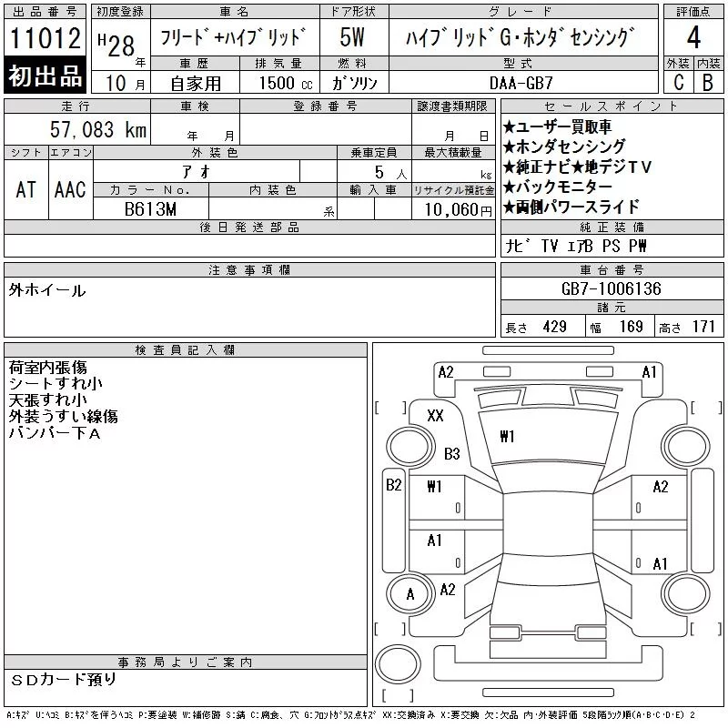
Task: Click sales point ★ホンダセンシング
Action: tap(564, 147)
